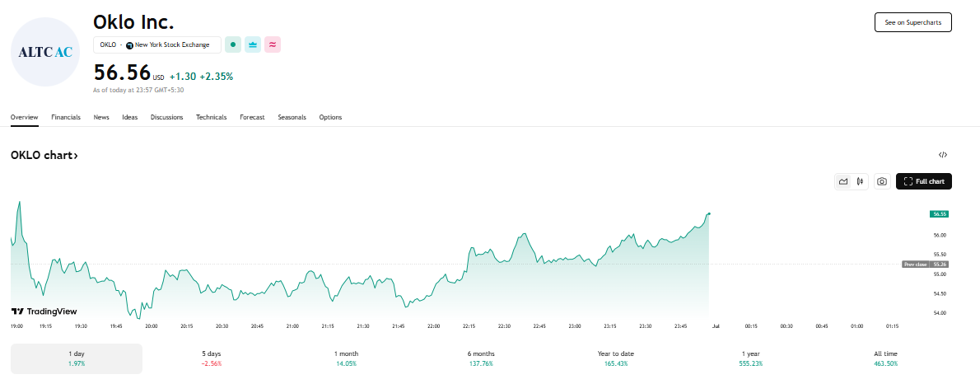Open the Technicals tab
This screenshot has height=384, width=980.
(212, 117)
